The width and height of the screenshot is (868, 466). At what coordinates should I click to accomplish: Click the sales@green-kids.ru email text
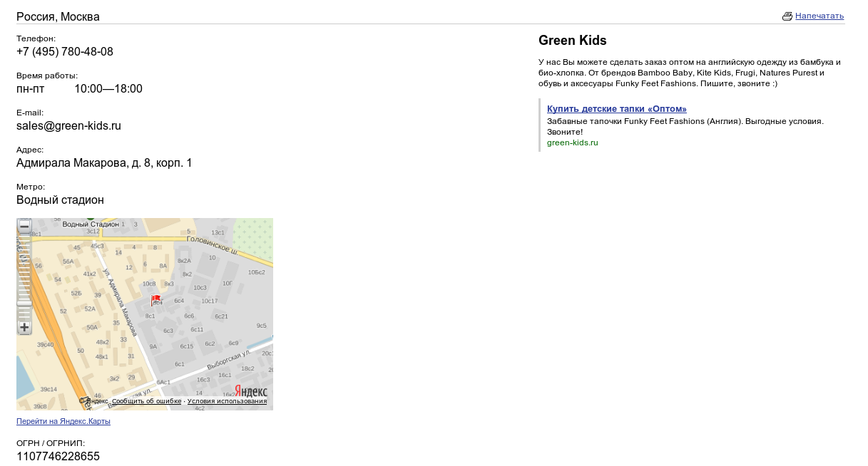pyautogui.click(x=68, y=126)
